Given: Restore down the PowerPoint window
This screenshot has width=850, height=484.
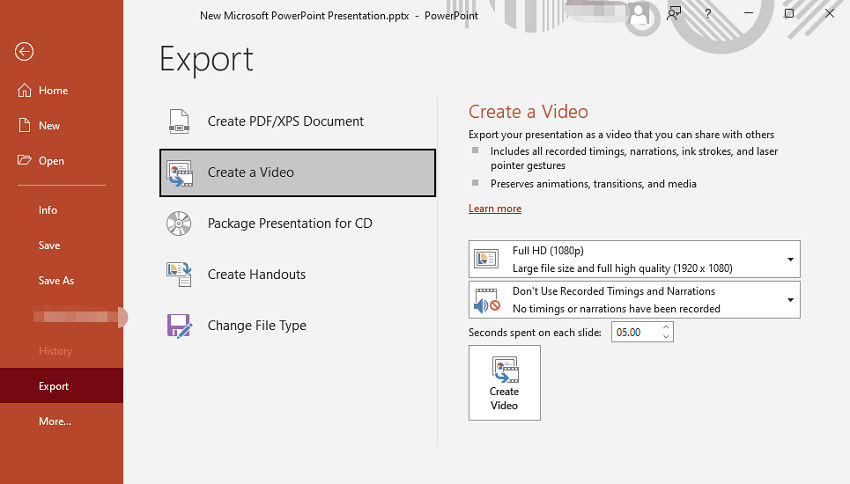Looking at the screenshot, I should 789,13.
